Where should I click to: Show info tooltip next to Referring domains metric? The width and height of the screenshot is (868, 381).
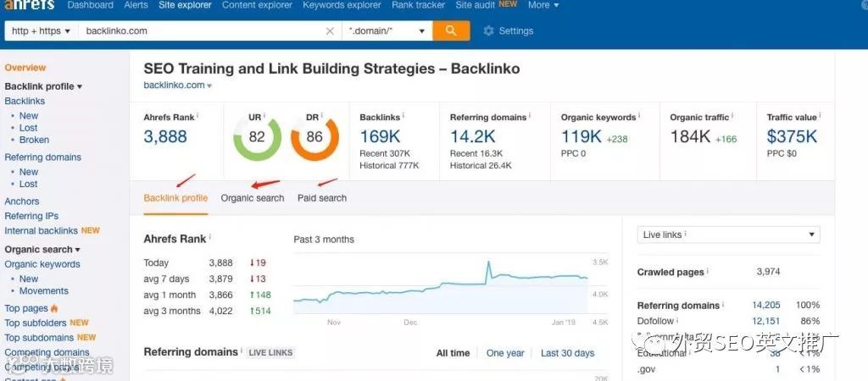pos(530,116)
